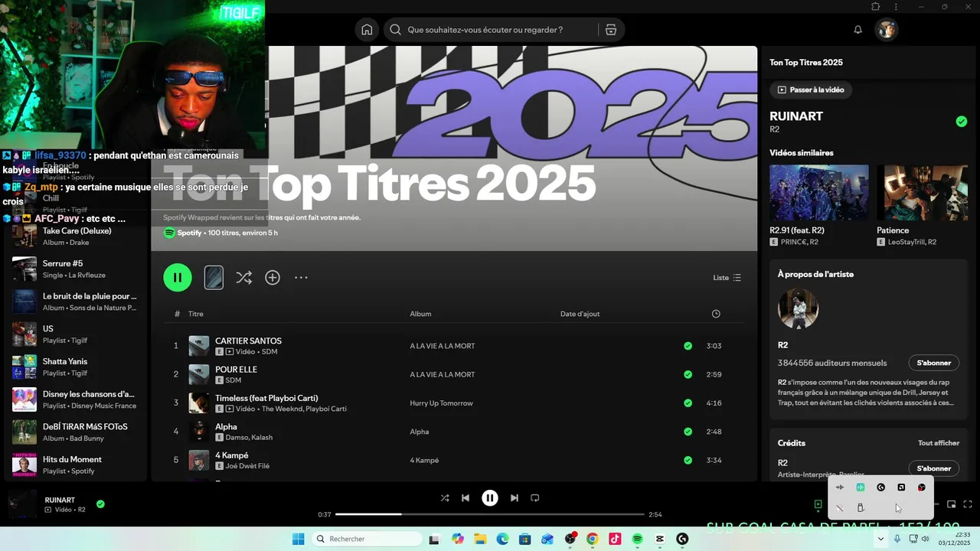Open the playlist three-dots more options
Screen dimensions: 980x551
click(301, 278)
